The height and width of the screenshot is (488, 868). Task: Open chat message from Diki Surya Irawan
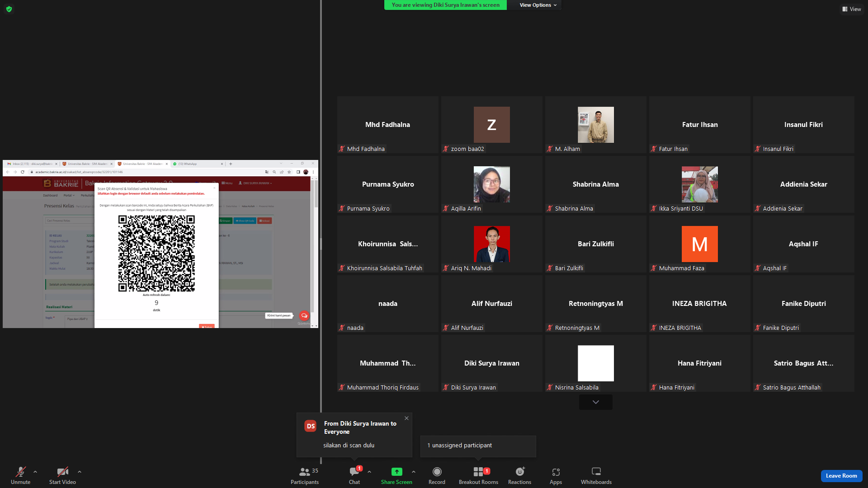pos(354,435)
